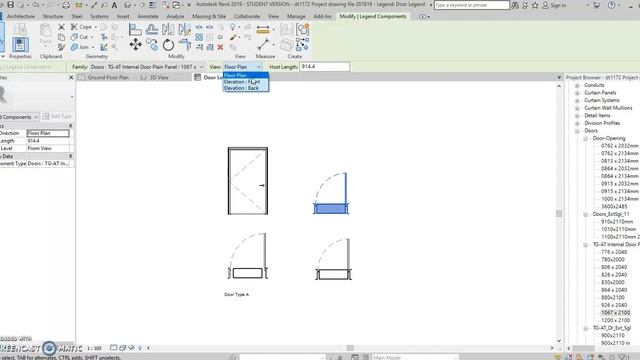
Task: Click the lightbulb Hide in View icon
Action: pyautogui.click(x=233, y=27)
